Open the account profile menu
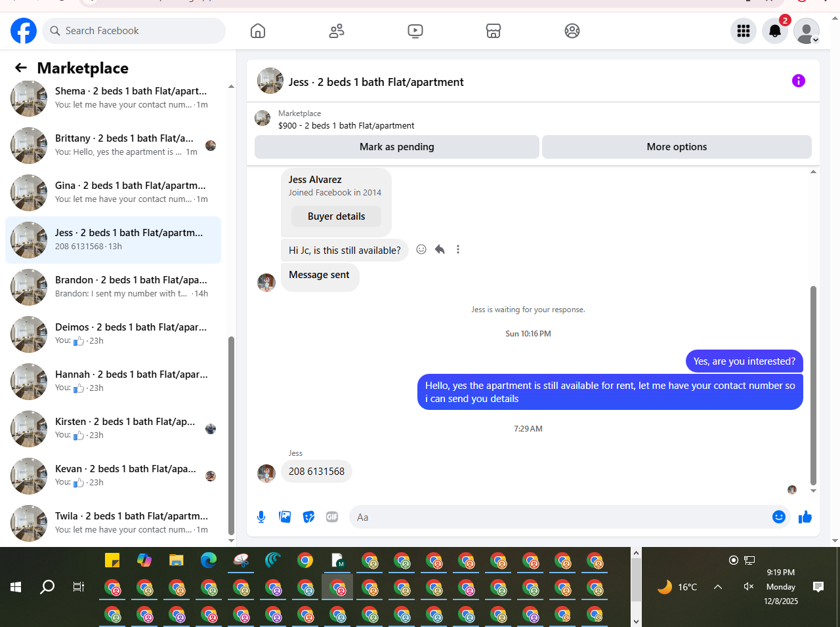Screen dimensions: 840x627 807,31
